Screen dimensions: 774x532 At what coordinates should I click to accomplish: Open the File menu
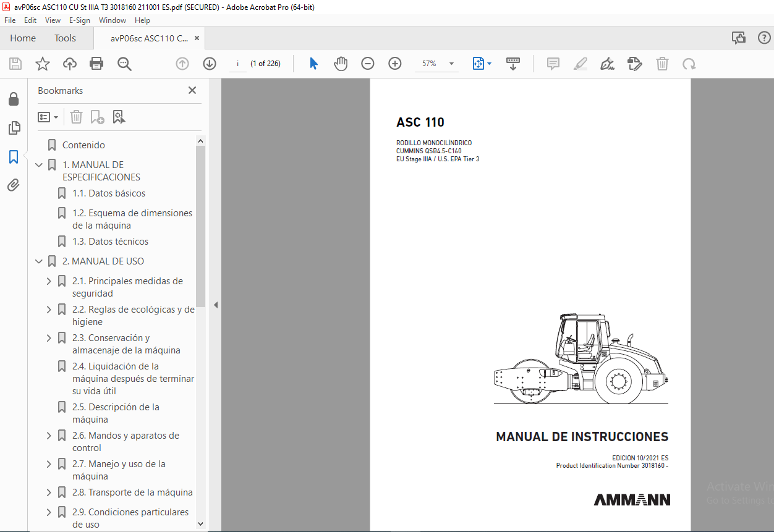click(x=10, y=20)
